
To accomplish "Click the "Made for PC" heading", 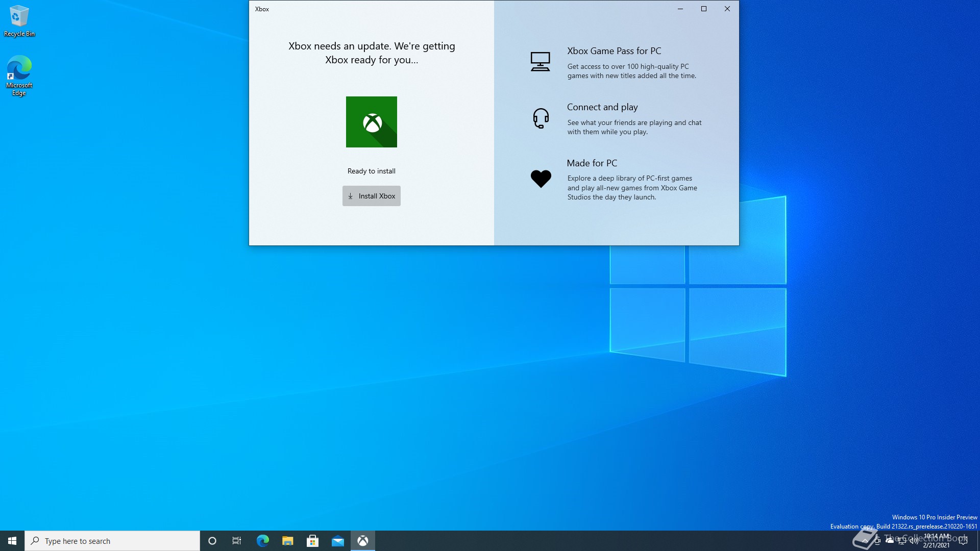I will pyautogui.click(x=592, y=163).
